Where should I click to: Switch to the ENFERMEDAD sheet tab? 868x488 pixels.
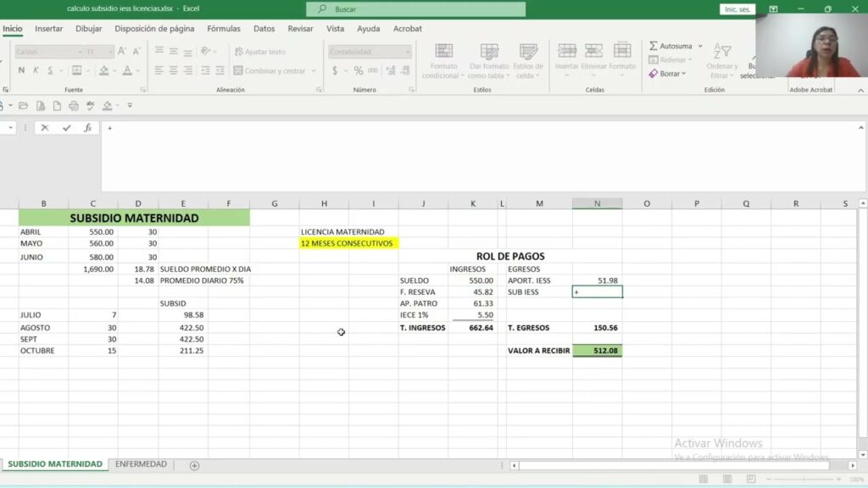tap(141, 464)
